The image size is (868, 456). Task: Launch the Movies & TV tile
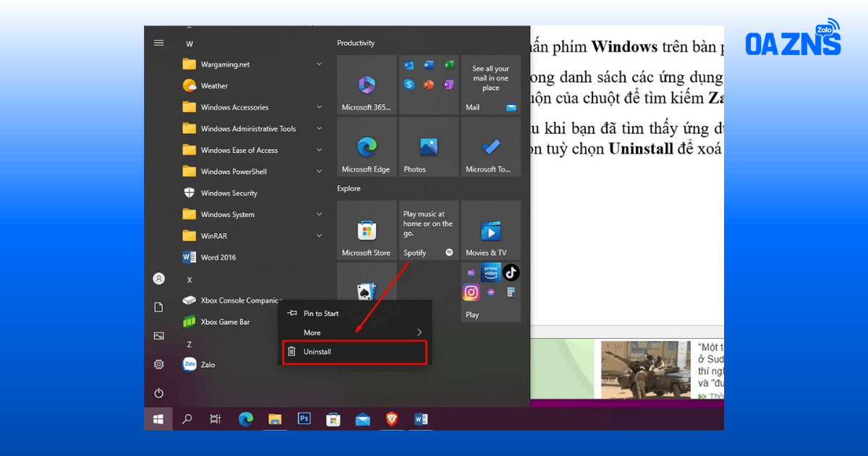(x=491, y=230)
